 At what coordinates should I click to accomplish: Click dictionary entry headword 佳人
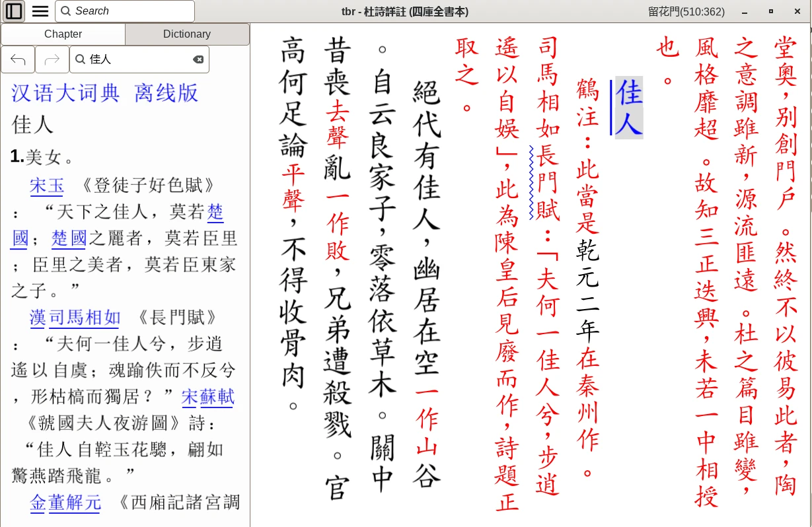click(x=32, y=124)
